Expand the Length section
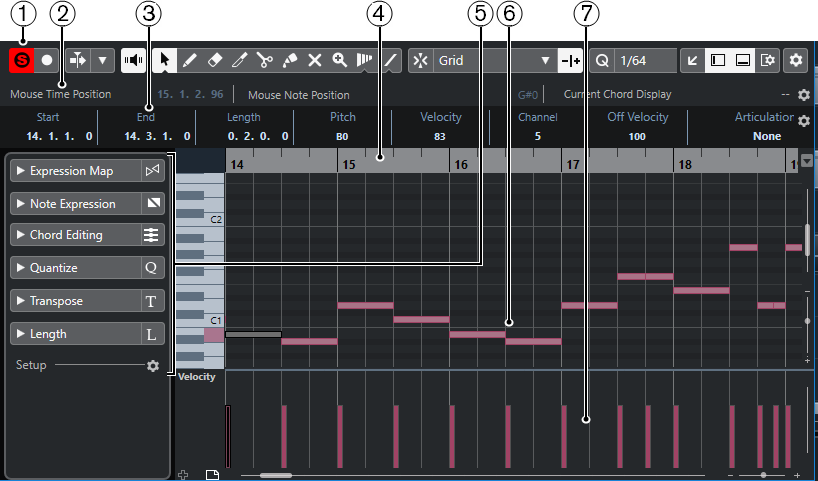This screenshot has width=818, height=481. tap(20, 334)
